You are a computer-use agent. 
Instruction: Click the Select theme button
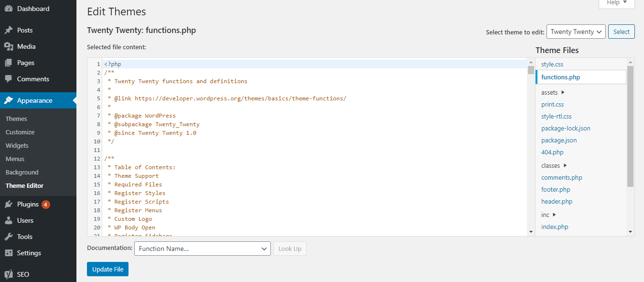pos(622,32)
